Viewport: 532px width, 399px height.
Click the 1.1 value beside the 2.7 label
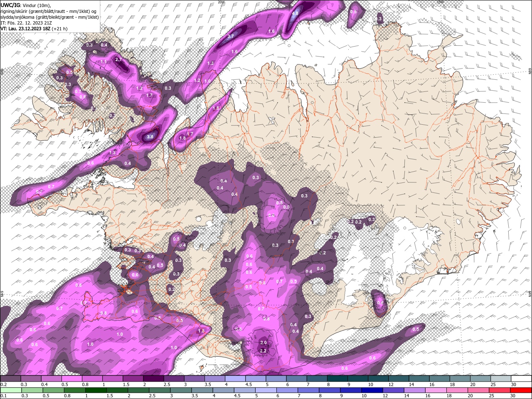104,62
